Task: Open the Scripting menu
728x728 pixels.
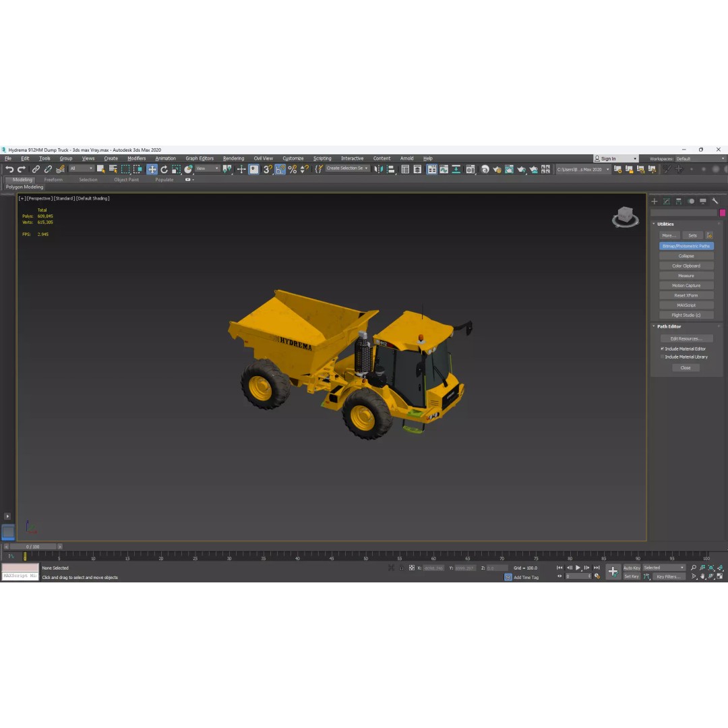Action: (322, 158)
